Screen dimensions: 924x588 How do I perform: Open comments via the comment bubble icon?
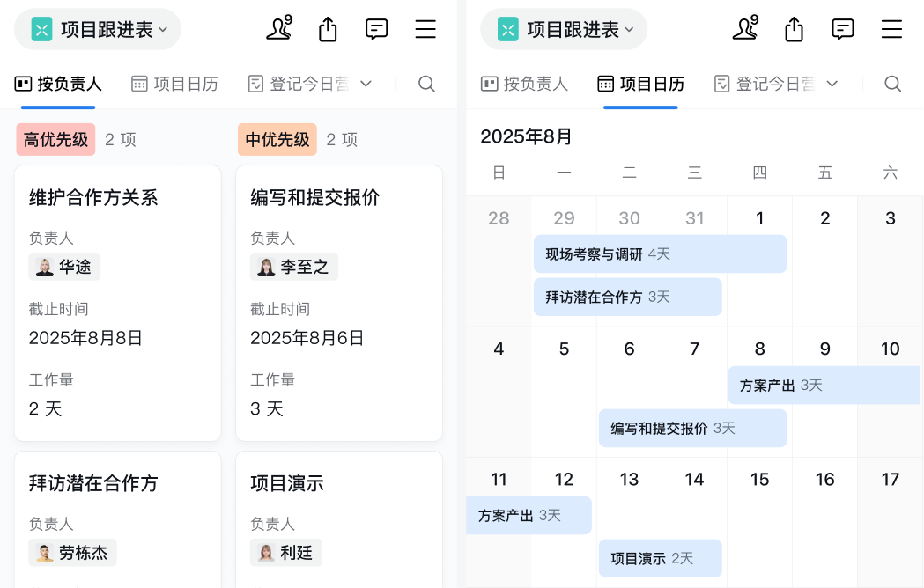[376, 29]
